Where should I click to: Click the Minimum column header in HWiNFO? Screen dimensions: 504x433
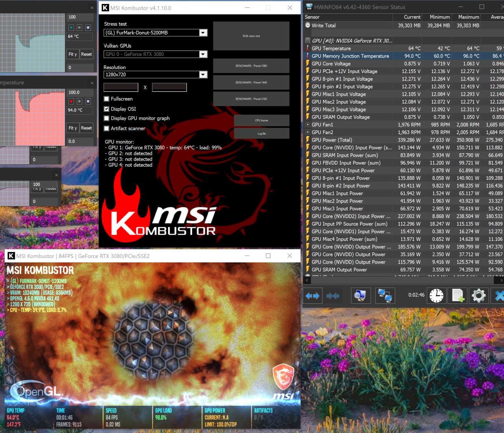click(437, 17)
